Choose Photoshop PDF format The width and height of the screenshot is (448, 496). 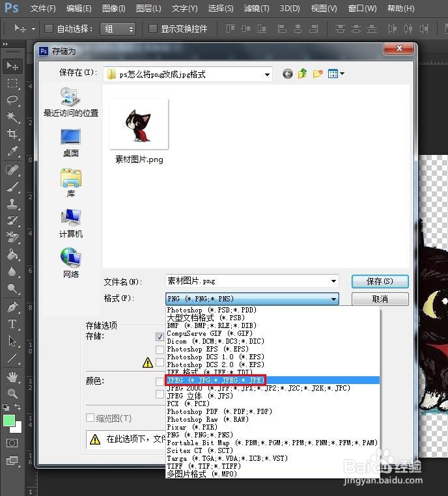pyautogui.click(x=272, y=411)
